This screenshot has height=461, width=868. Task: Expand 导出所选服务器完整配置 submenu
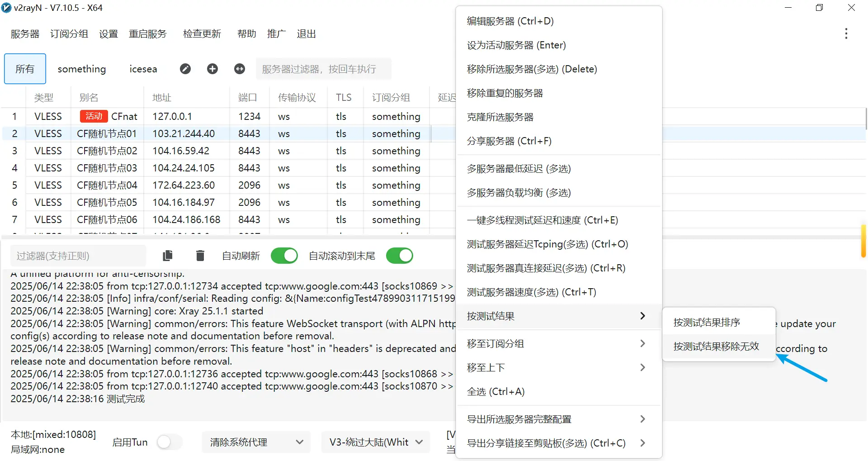pos(559,419)
